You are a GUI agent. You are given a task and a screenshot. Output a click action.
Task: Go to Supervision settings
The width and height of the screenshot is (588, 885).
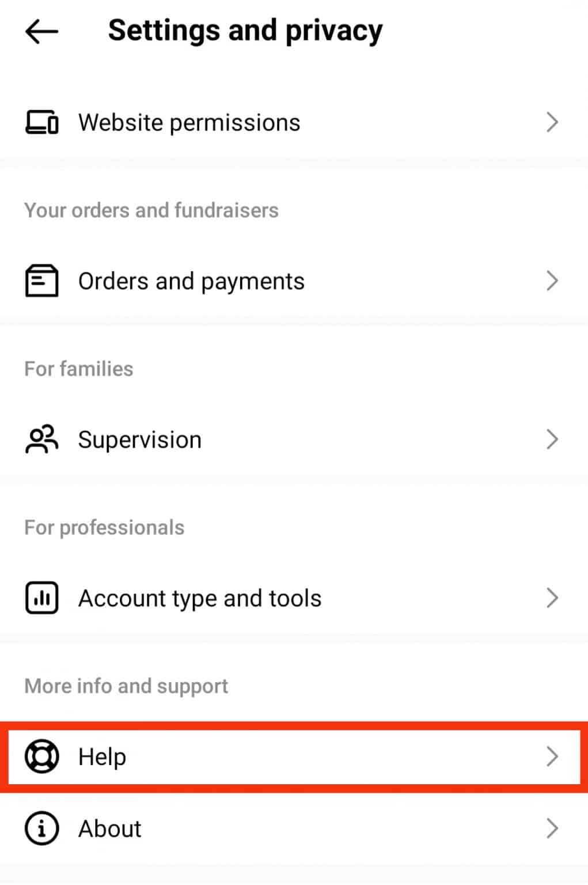140,440
